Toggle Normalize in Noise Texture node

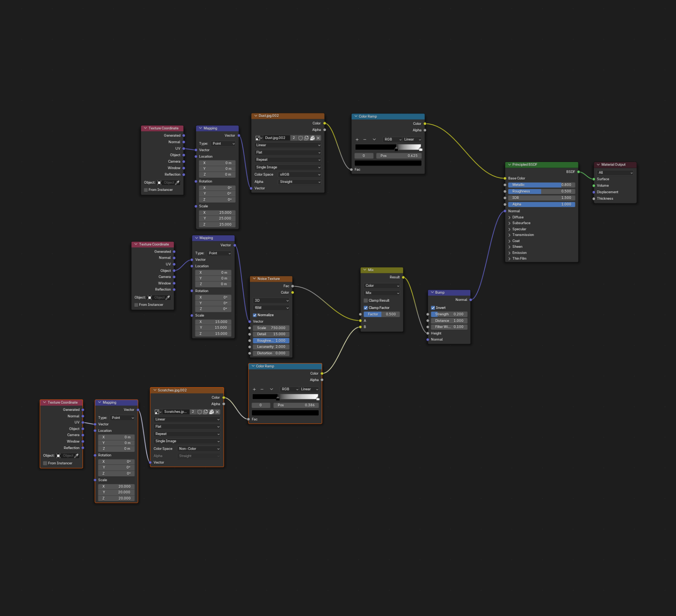tap(255, 315)
